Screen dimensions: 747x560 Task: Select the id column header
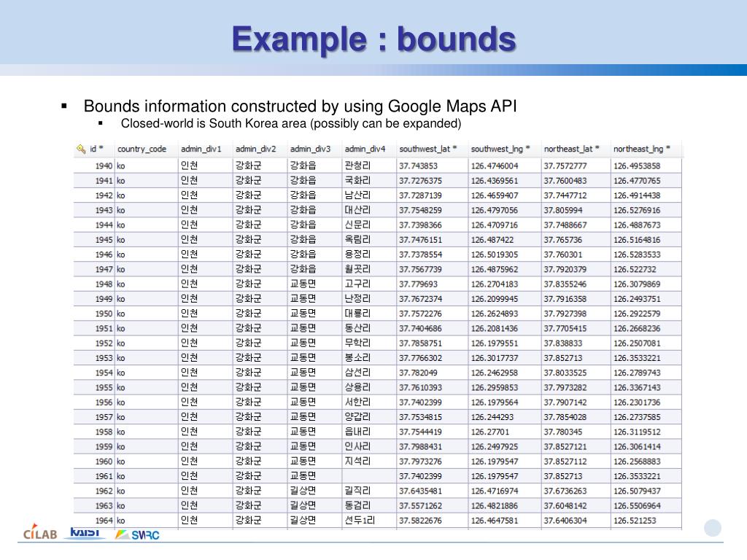click(x=94, y=149)
